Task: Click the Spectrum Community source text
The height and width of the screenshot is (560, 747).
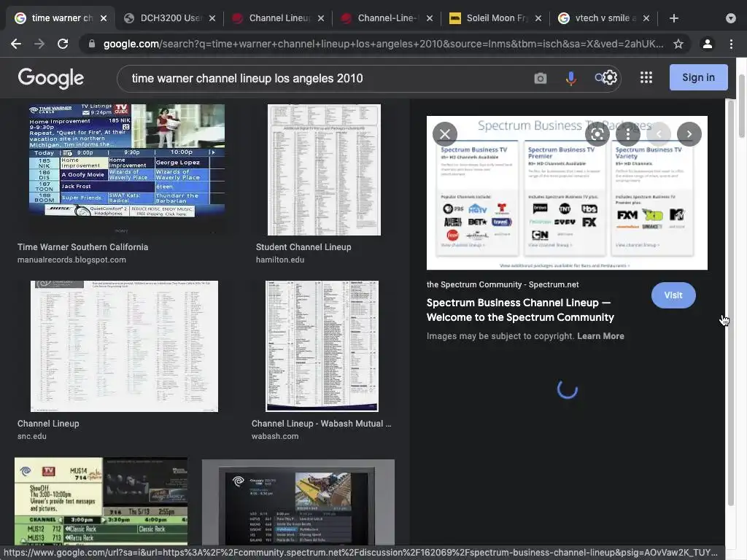Action: pos(503,285)
